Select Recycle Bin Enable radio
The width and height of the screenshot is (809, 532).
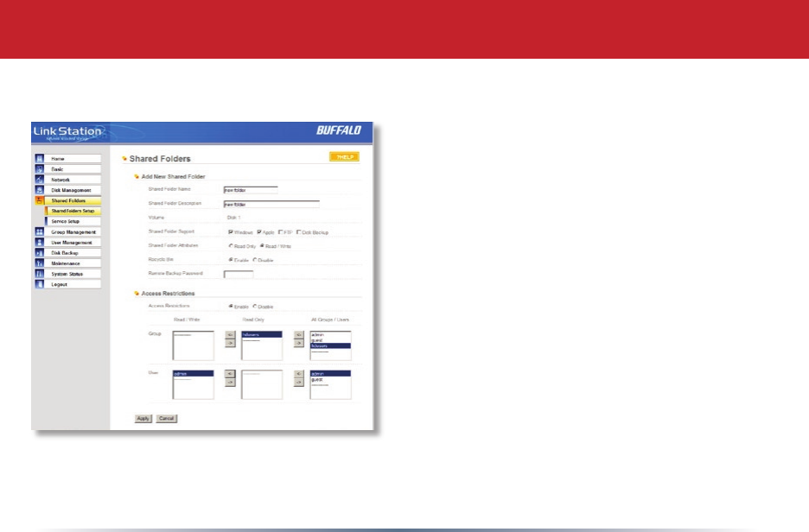(231, 260)
